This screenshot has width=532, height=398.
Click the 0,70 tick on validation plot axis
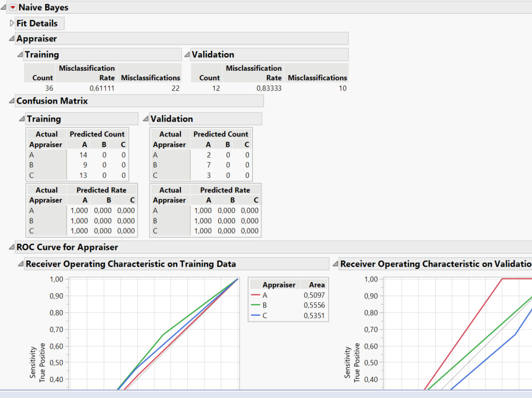pyautogui.click(x=371, y=329)
